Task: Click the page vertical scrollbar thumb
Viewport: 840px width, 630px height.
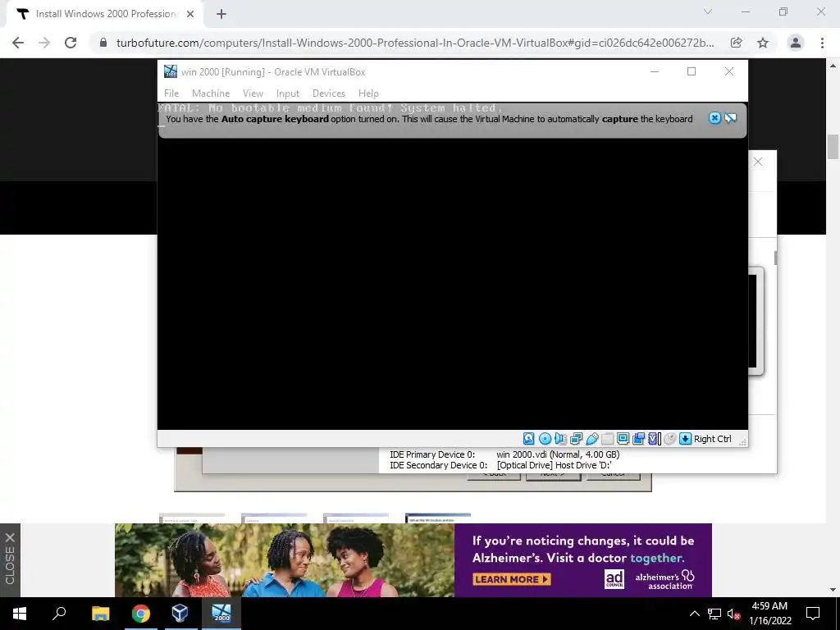Action: click(833, 146)
